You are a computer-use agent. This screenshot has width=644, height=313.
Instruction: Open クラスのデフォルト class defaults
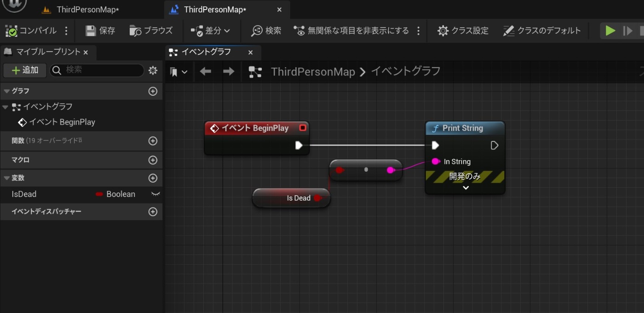pos(542,31)
